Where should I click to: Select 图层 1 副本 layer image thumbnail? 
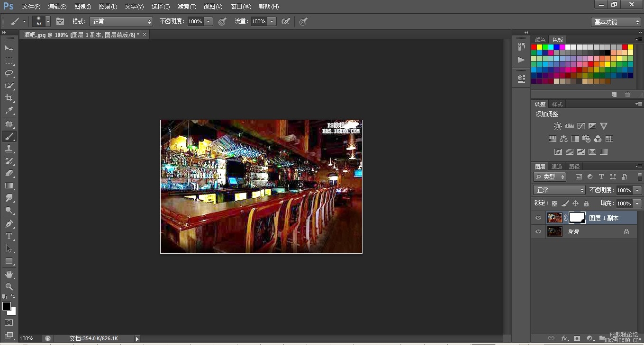point(554,218)
